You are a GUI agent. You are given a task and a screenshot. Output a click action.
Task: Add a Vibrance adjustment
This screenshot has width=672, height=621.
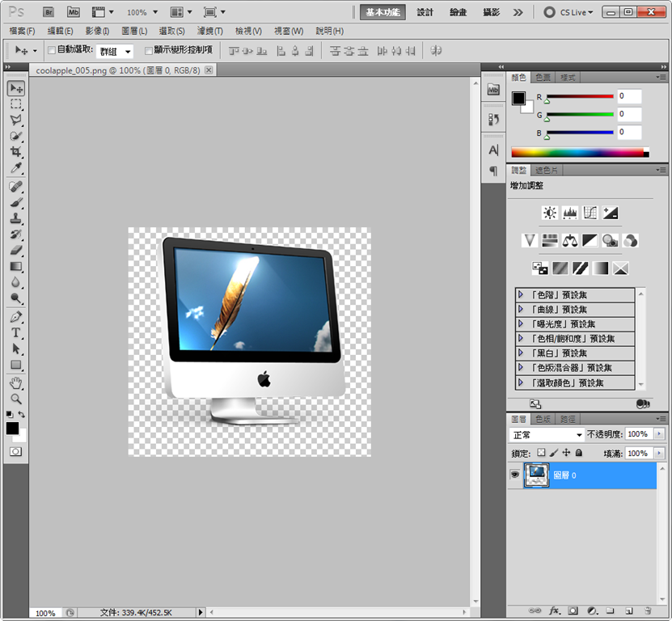[x=530, y=240]
